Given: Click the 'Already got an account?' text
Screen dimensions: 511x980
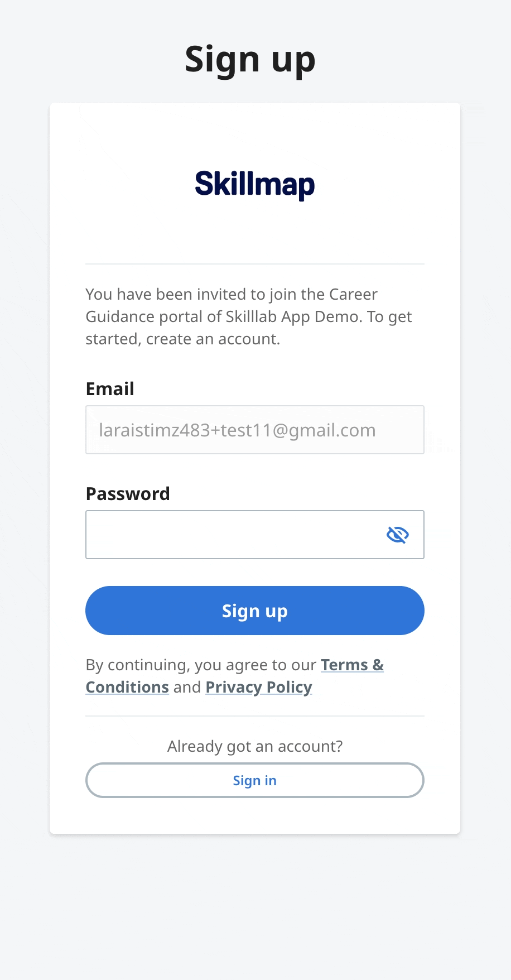Looking at the screenshot, I should 255,746.
